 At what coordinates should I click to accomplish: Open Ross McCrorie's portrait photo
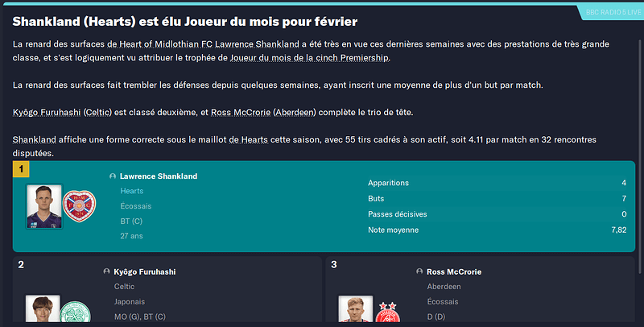point(356,309)
